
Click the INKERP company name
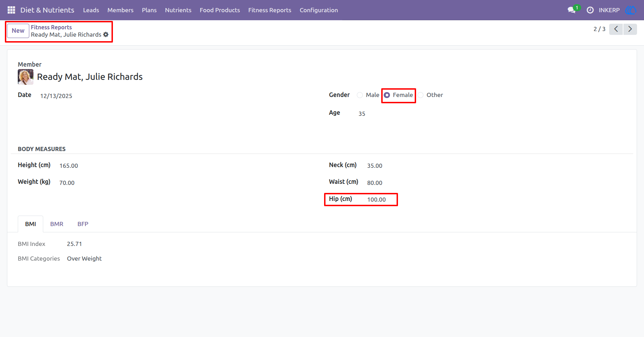[609, 10]
